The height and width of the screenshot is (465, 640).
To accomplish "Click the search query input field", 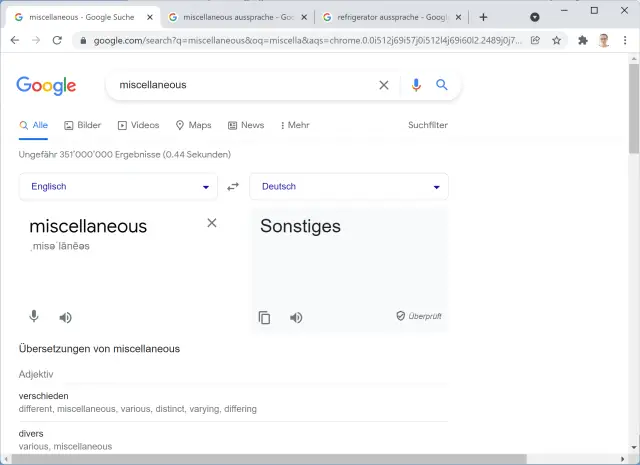I will pyautogui.click(x=240, y=85).
